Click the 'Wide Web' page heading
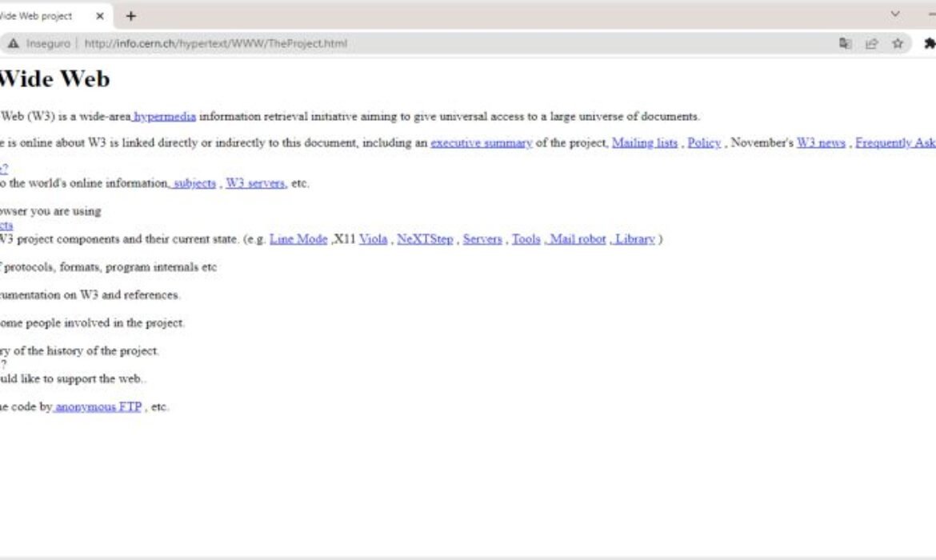Image resolution: width=936 pixels, height=560 pixels. pos(55,79)
